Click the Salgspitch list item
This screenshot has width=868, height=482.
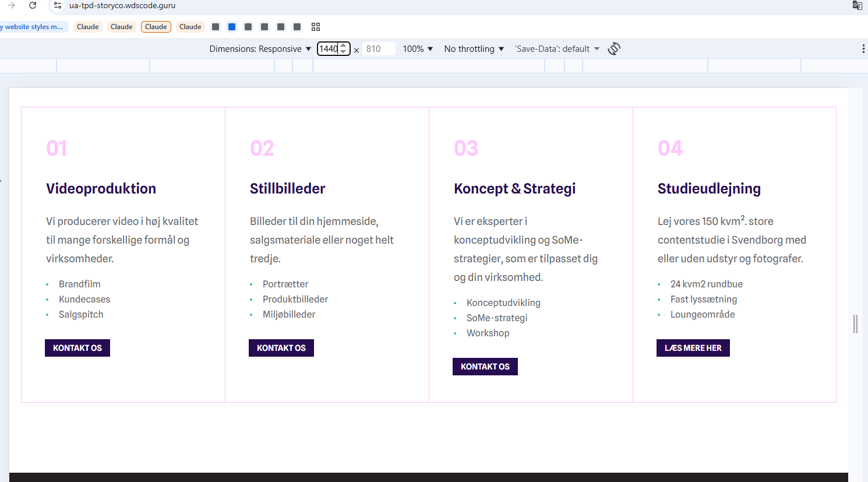click(81, 314)
